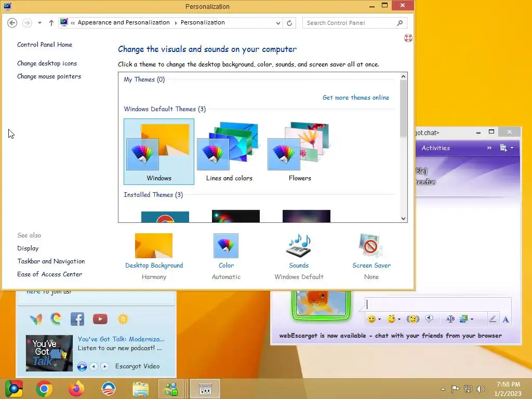Image resolution: width=532 pixels, height=399 pixels.
Task: Open Change desktop icons
Action: [x=47, y=63]
